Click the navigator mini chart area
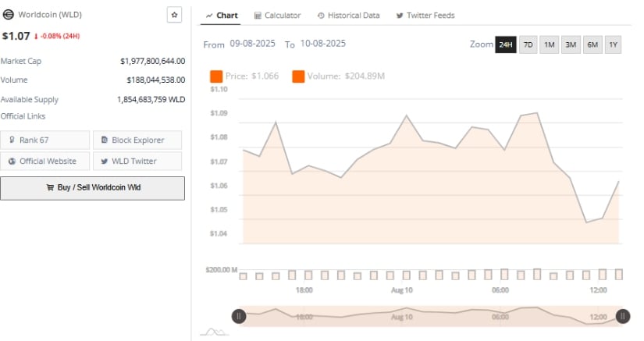644x341 pixels. tap(430, 316)
